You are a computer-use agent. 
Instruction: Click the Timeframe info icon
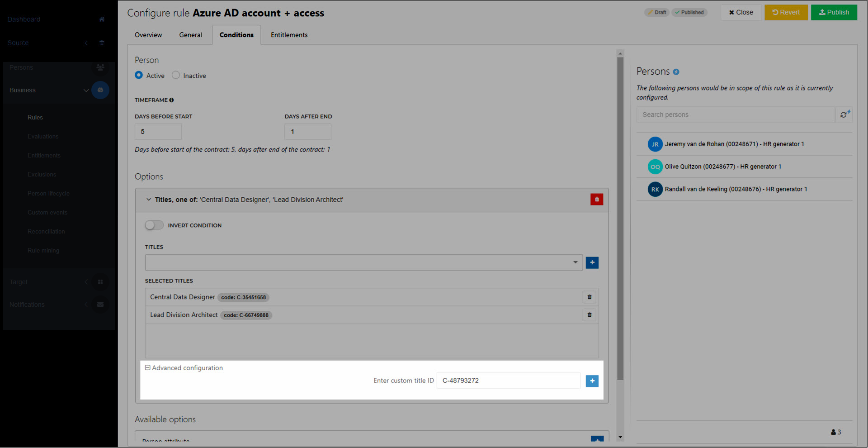171,100
